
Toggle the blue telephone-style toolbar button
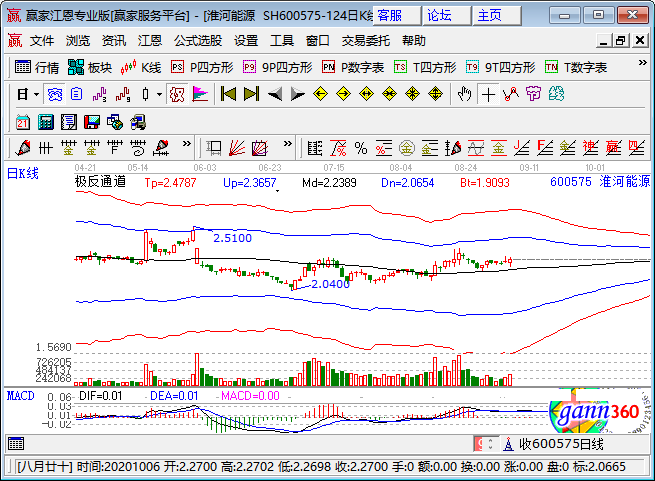click(x=55, y=94)
